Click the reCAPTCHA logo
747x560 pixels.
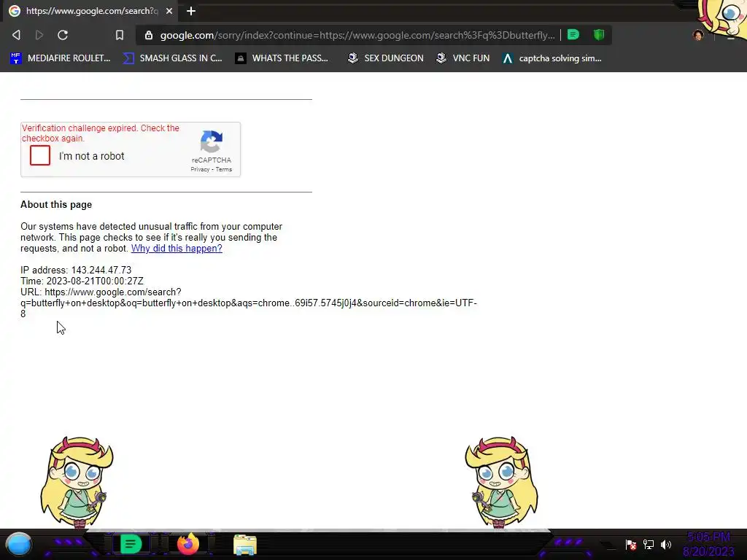(x=212, y=142)
